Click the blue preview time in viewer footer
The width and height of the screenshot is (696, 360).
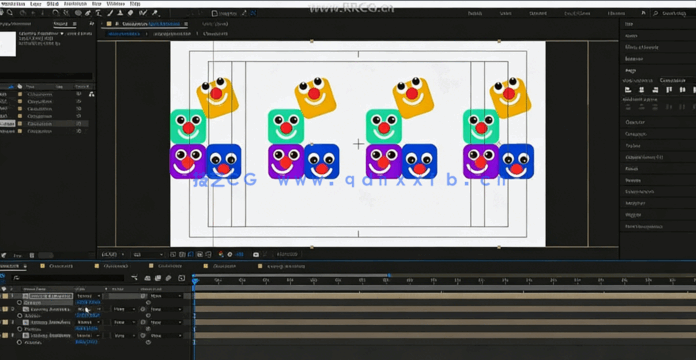point(287,254)
